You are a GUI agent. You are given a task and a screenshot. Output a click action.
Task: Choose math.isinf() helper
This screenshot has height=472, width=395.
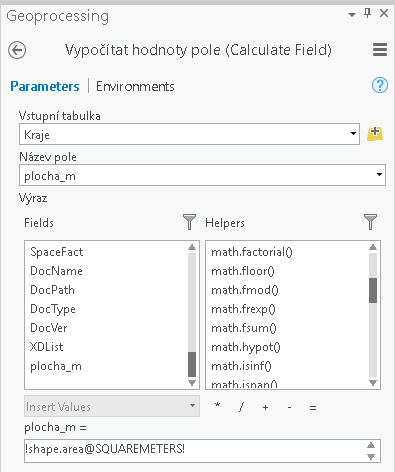[x=242, y=366]
